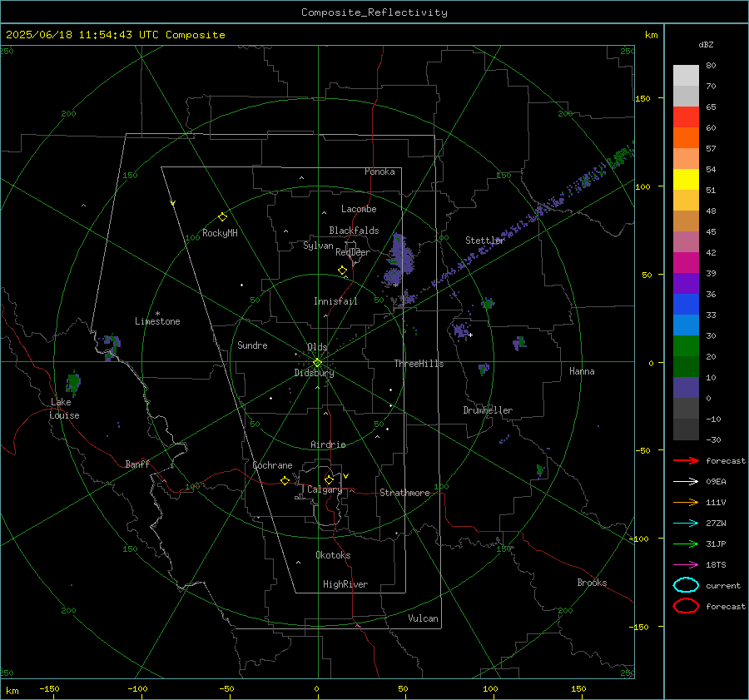
Task: Click the yellow diamond between Olds and Didsbury
Action: coord(317,362)
